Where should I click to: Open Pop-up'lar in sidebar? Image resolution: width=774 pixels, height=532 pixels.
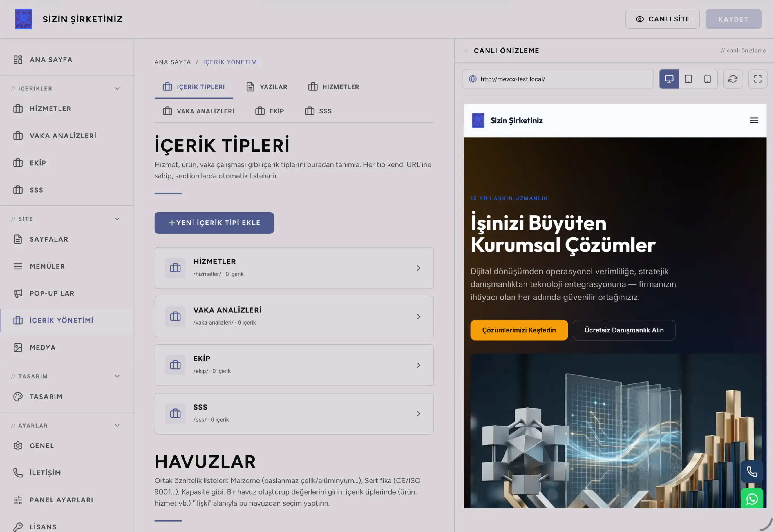(67, 293)
